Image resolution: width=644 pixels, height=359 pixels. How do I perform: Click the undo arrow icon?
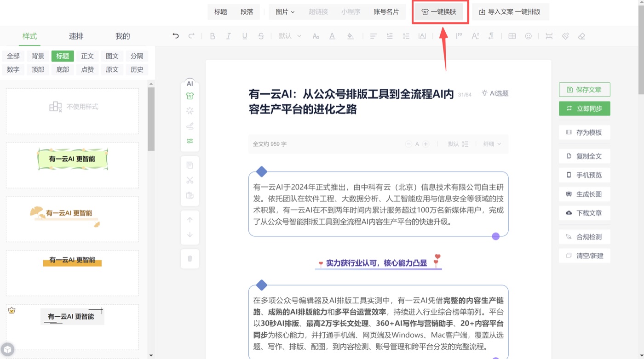175,36
